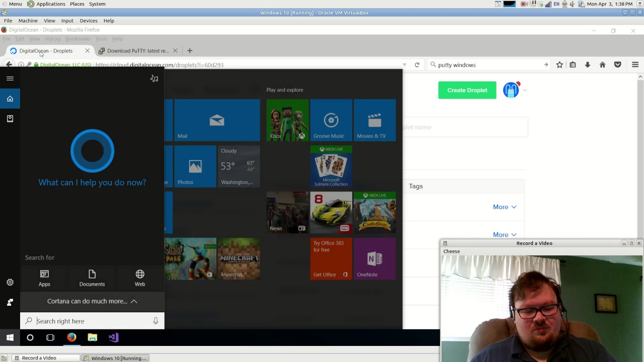Open the VirtualBox Machine menu

point(28,21)
